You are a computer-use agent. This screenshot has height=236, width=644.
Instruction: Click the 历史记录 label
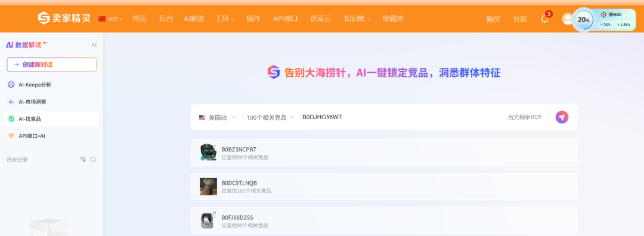point(17,160)
